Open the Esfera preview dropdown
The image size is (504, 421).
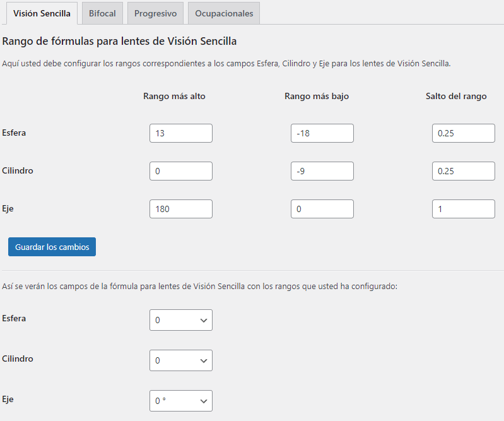click(x=180, y=320)
